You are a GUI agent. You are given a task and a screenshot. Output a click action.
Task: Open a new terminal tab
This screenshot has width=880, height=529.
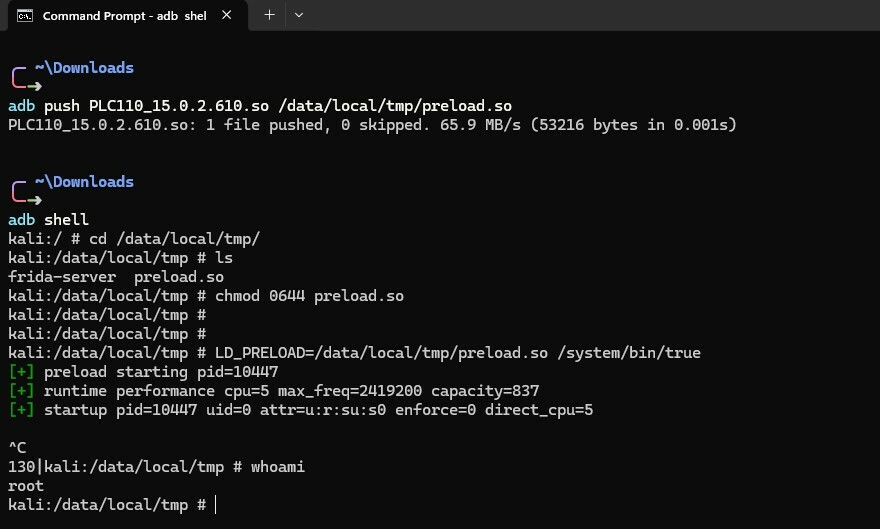269,15
